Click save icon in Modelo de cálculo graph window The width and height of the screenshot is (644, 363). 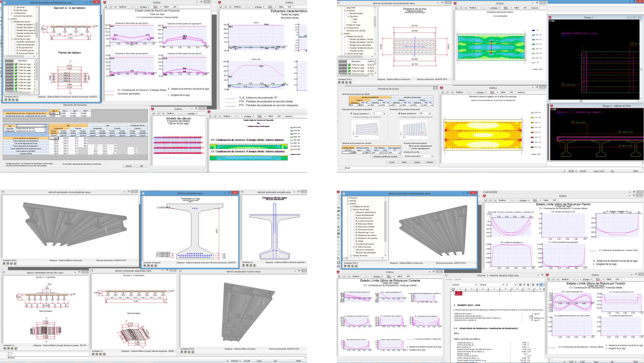(154, 114)
